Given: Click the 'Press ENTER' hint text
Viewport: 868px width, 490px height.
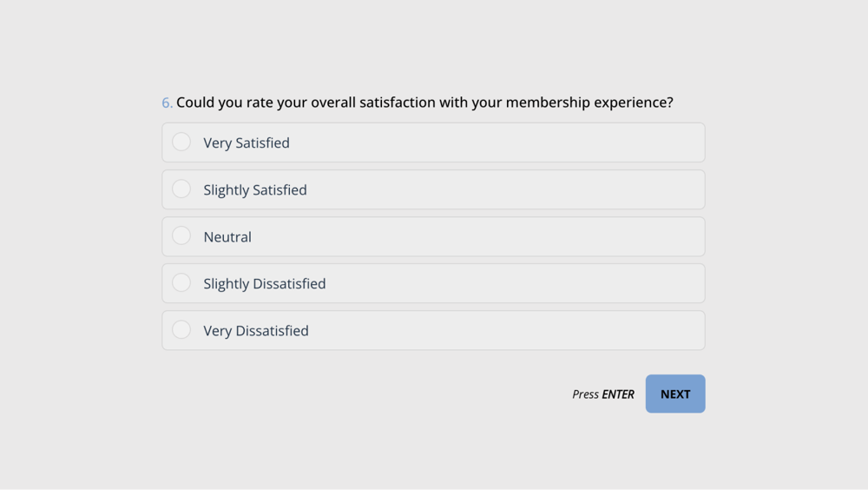Looking at the screenshot, I should click(602, 394).
